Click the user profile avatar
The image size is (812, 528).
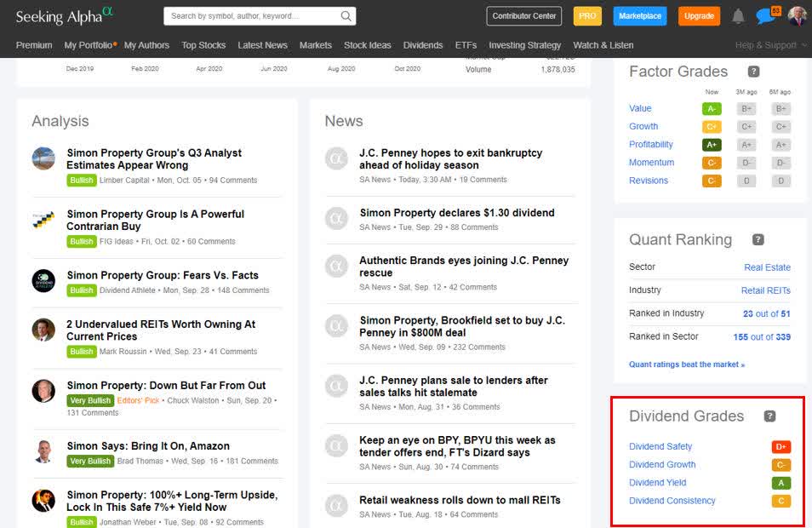(798, 16)
